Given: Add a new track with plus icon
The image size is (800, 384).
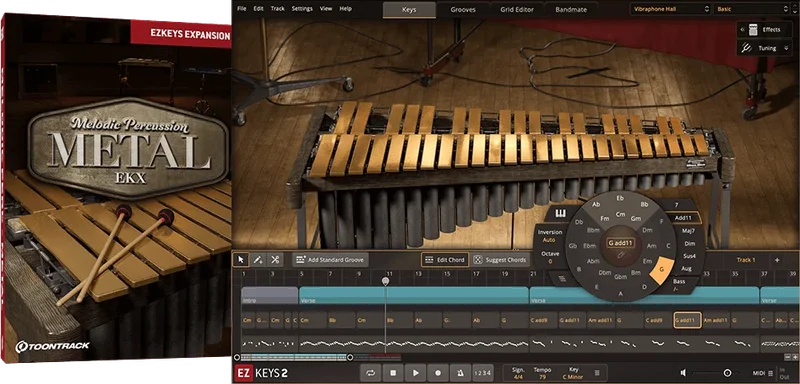Looking at the screenshot, I should [777, 260].
